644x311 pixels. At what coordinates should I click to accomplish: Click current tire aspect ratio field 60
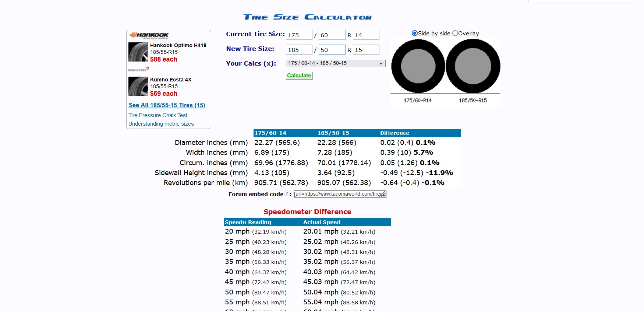click(332, 35)
